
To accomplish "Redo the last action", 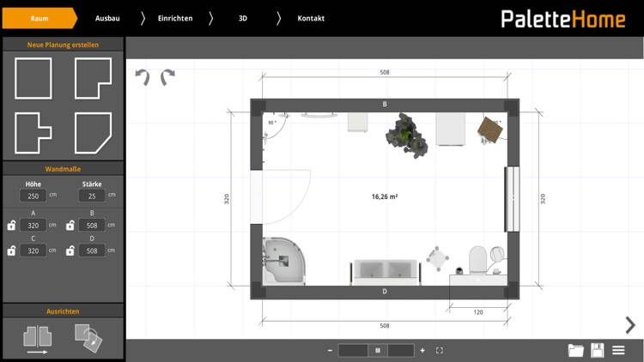I will 167,76.
